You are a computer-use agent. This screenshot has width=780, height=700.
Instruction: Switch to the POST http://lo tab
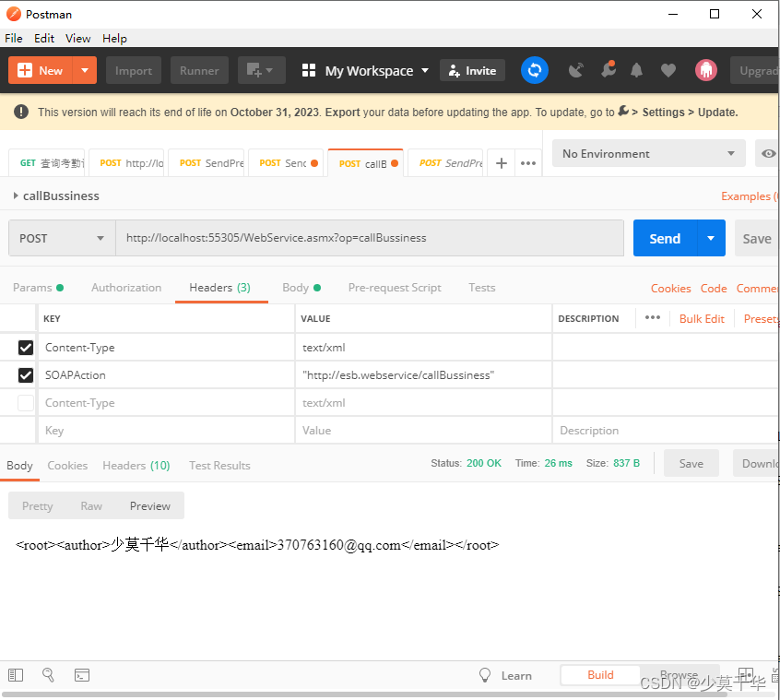pyautogui.click(x=126, y=162)
